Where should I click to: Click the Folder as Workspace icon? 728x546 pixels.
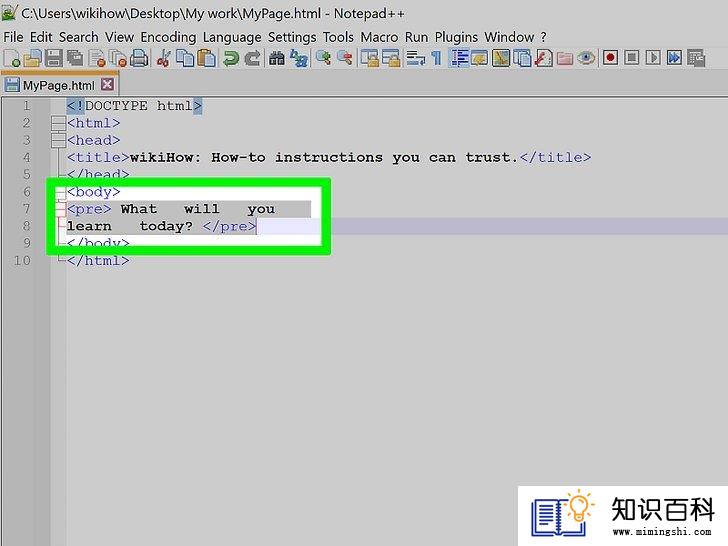[x=565, y=58]
